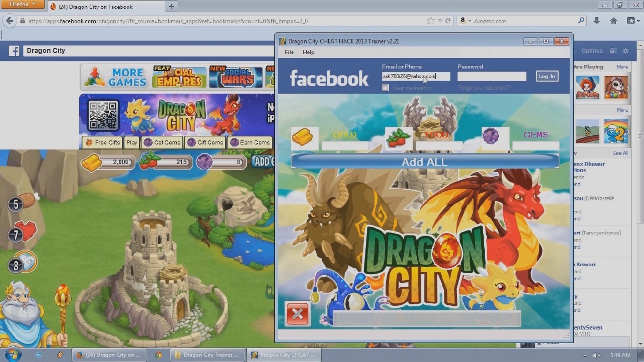This screenshot has height=362, width=644.
Task: Open Chrome from the taskbar
Action: [158, 355]
